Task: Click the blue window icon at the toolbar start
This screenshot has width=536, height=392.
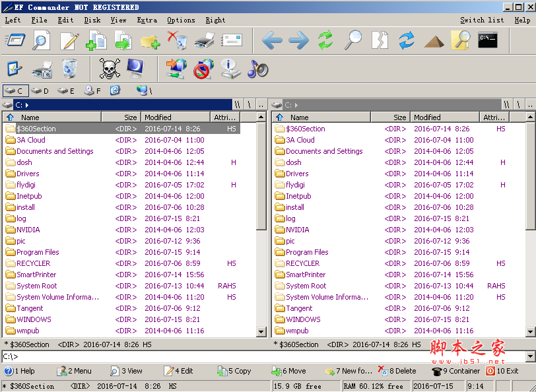Action: click(15, 40)
